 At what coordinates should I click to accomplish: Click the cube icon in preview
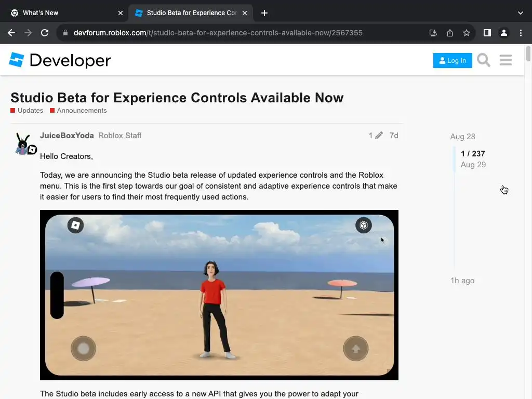pos(363,225)
